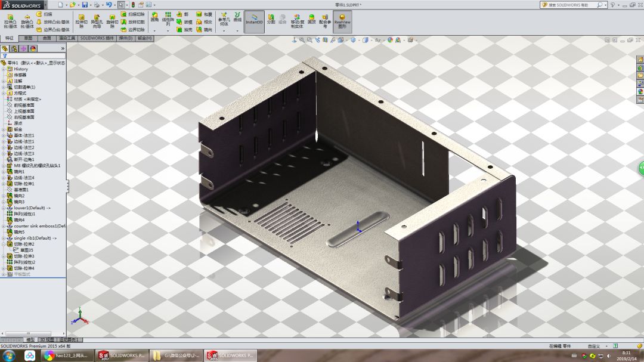Switch to the 渲染工具 tab

coord(66,38)
